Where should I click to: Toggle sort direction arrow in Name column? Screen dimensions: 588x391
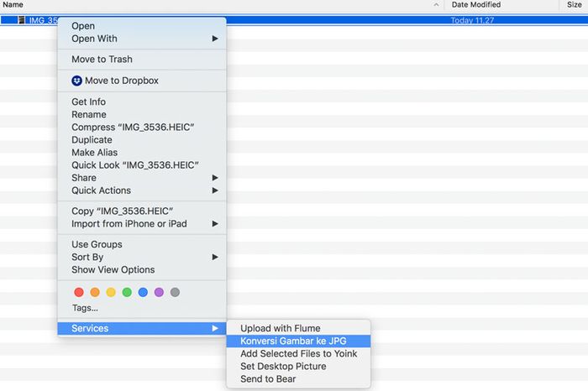[x=436, y=5]
